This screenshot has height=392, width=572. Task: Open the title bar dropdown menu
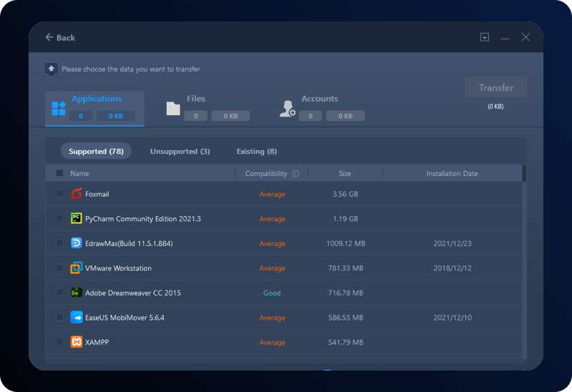point(484,37)
